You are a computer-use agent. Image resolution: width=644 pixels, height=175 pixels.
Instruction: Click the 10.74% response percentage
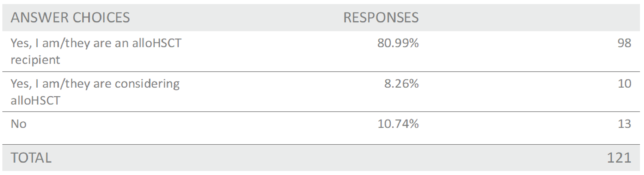398,124
